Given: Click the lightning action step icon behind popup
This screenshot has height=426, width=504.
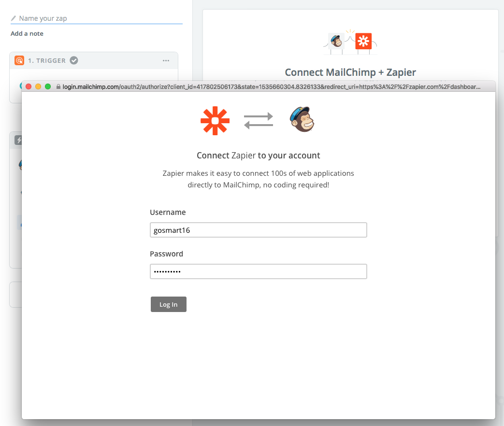Looking at the screenshot, I should (18, 140).
